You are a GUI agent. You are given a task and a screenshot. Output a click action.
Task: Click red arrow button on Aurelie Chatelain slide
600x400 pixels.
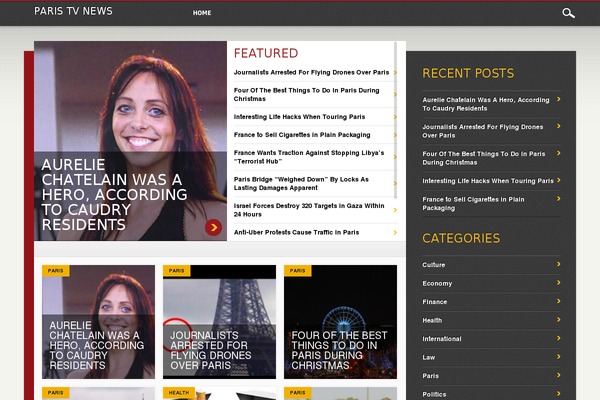(x=214, y=227)
